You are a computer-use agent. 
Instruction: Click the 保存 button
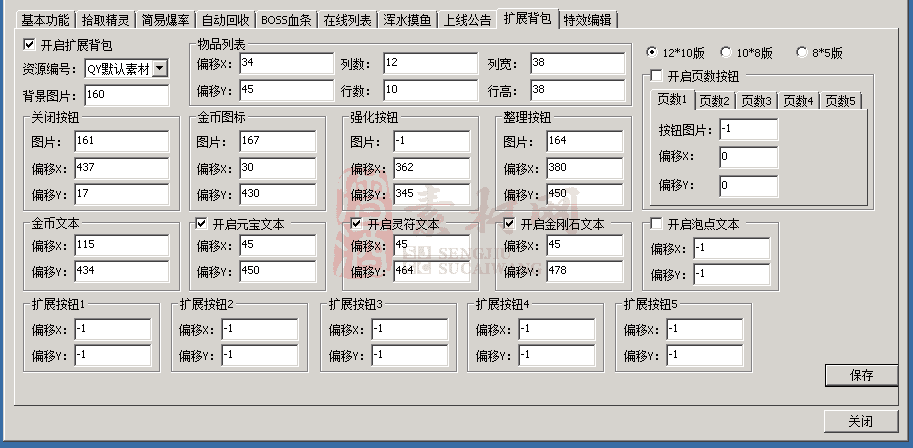[x=861, y=375]
